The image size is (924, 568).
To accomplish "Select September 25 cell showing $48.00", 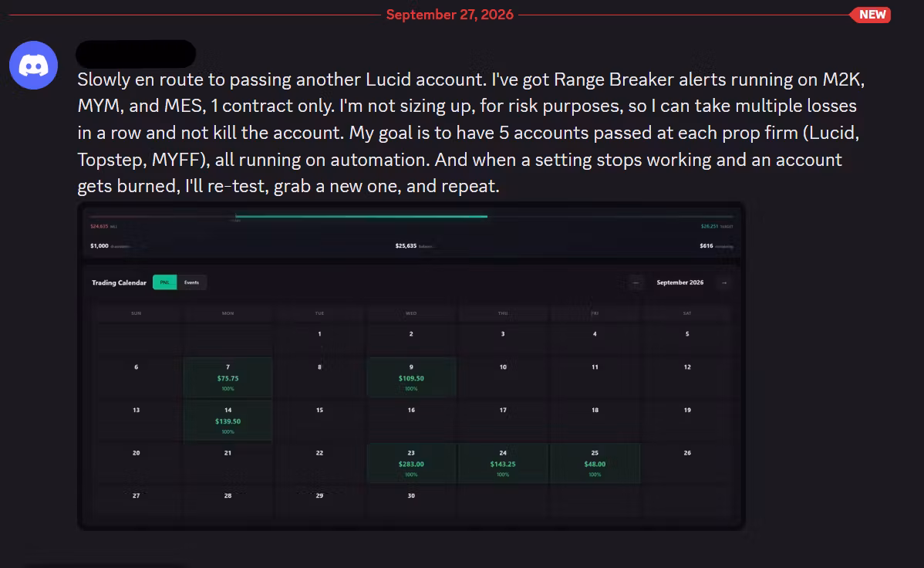I will tap(595, 463).
